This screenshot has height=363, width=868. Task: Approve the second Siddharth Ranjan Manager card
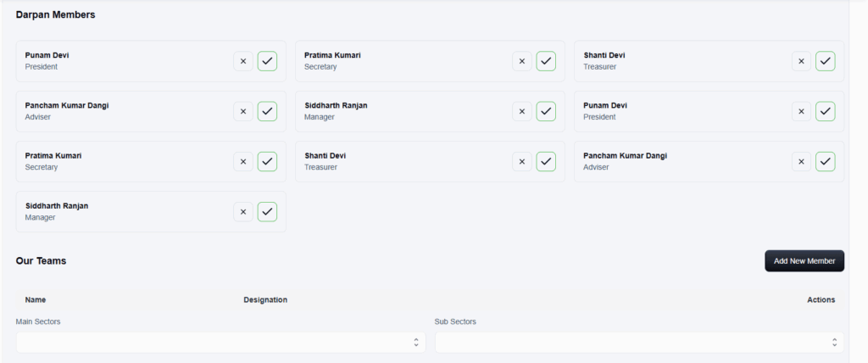[x=267, y=212]
